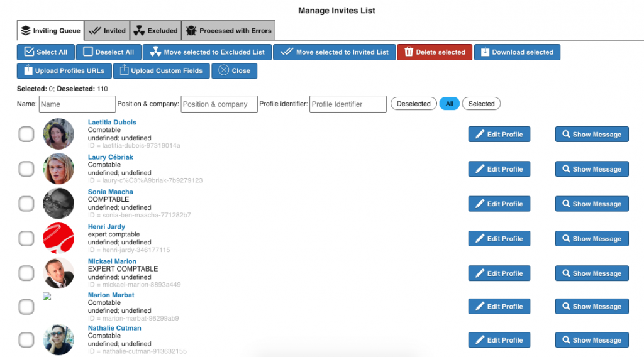The width and height of the screenshot is (644, 357).
Task: Open Laury Cébriak profile name link
Action: point(111,157)
